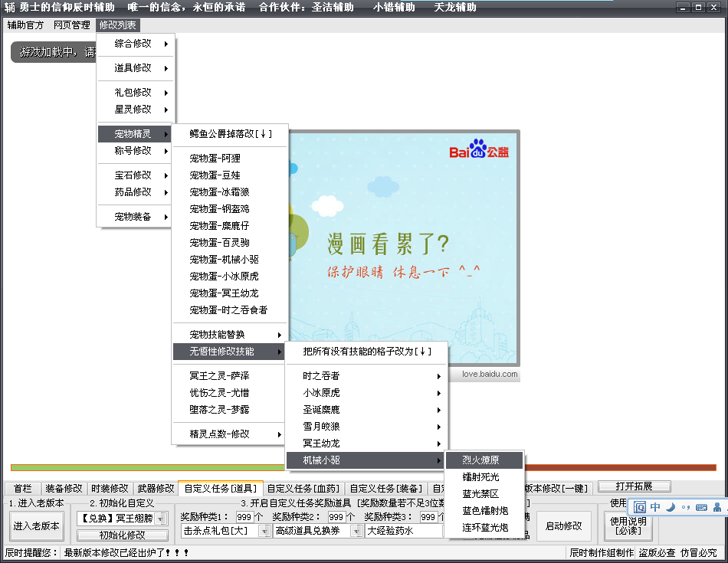Open the 网页管理 menu

[71, 25]
